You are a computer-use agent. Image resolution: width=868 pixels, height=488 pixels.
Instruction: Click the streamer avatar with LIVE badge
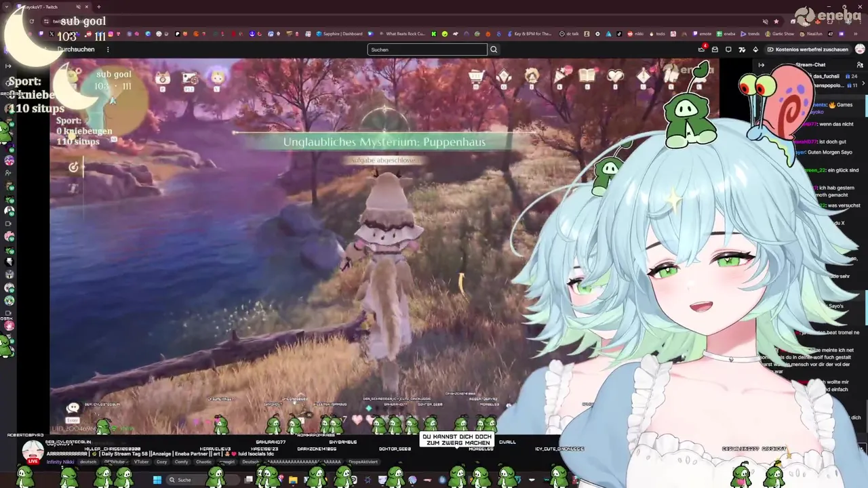click(x=33, y=452)
